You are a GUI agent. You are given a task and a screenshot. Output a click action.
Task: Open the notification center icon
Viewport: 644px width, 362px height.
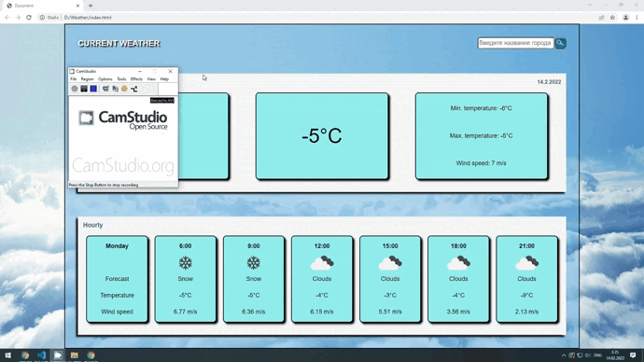click(x=633, y=355)
